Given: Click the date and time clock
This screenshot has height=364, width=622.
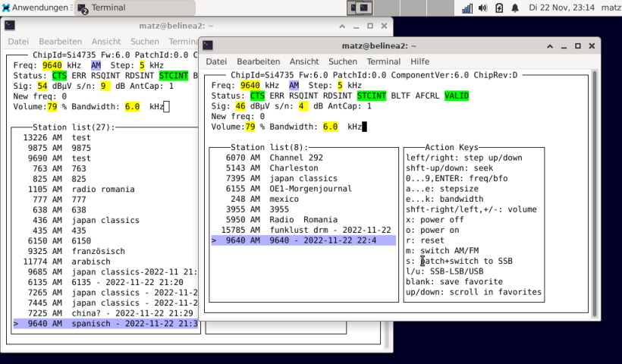Looking at the screenshot, I should click(x=561, y=8).
